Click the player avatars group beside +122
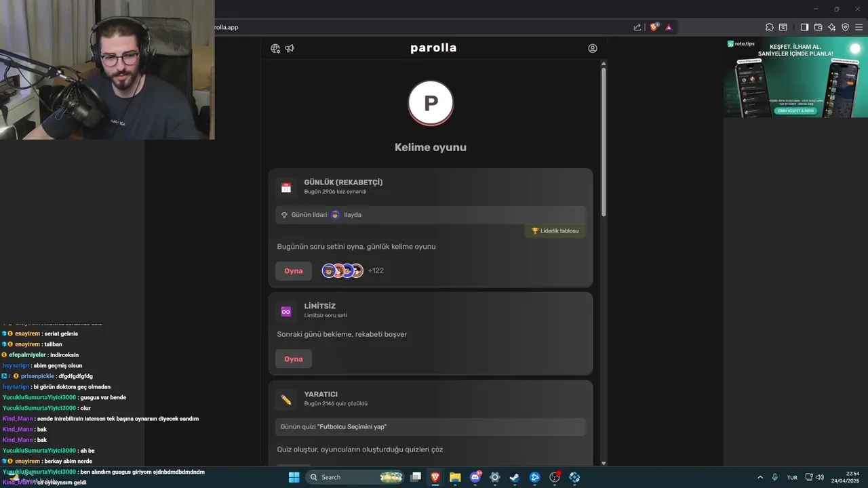The width and height of the screenshot is (868, 488). (x=342, y=270)
